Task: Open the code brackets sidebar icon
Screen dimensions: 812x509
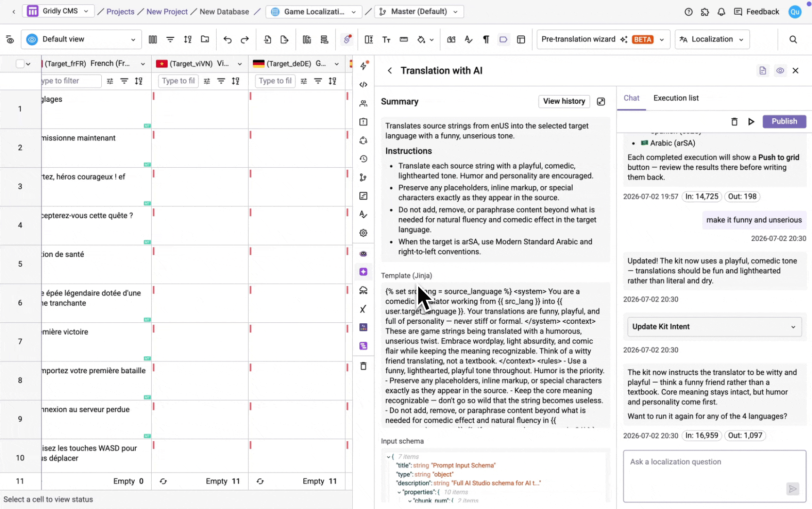Action: pyautogui.click(x=363, y=85)
